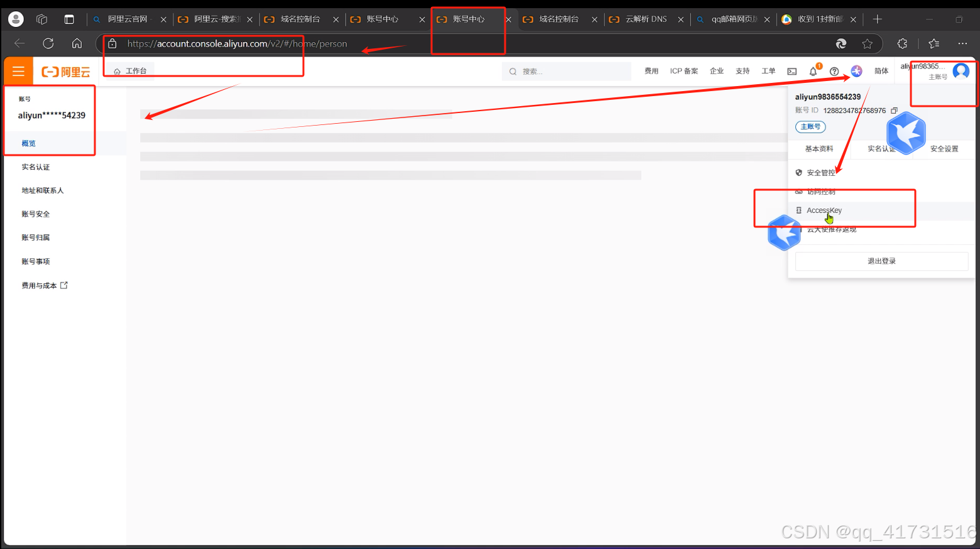Add this page to favorites star

[868, 43]
